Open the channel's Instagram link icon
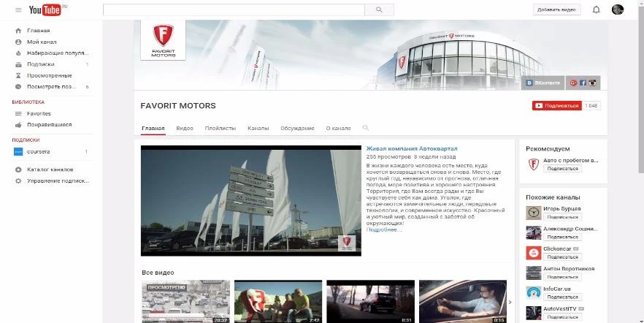 (x=593, y=83)
